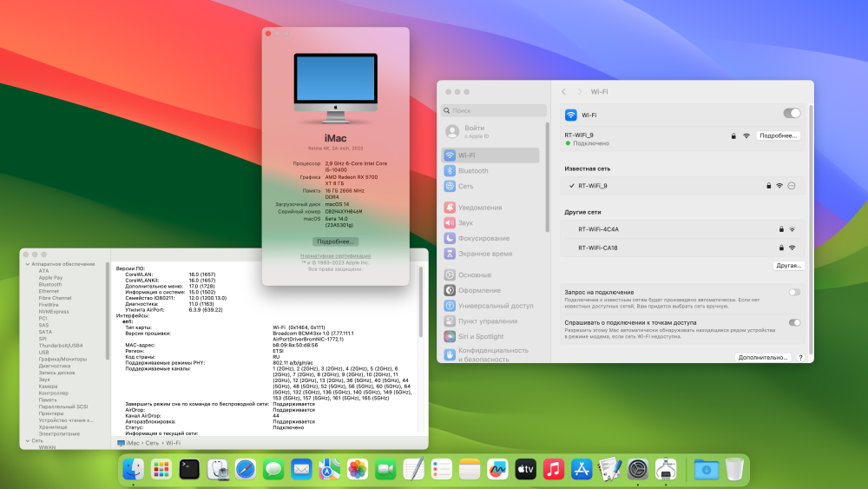Open Notes app in the Dock
This screenshot has width=868, height=489.
click(x=470, y=470)
